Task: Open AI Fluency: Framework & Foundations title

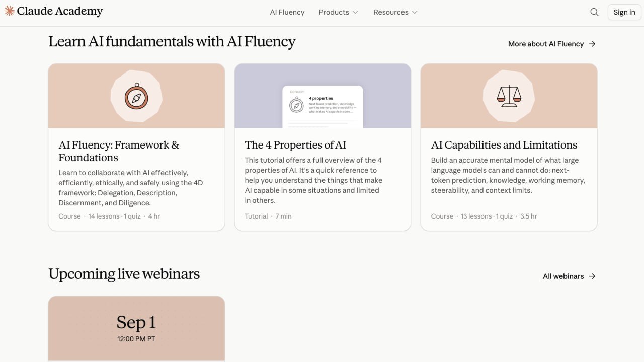Action: tap(119, 151)
